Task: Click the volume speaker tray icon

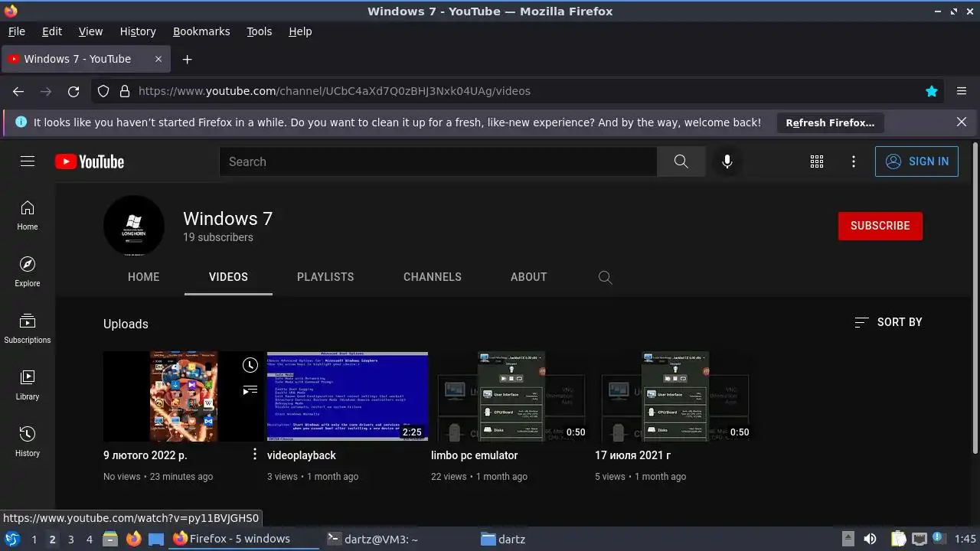Action: pyautogui.click(x=870, y=540)
